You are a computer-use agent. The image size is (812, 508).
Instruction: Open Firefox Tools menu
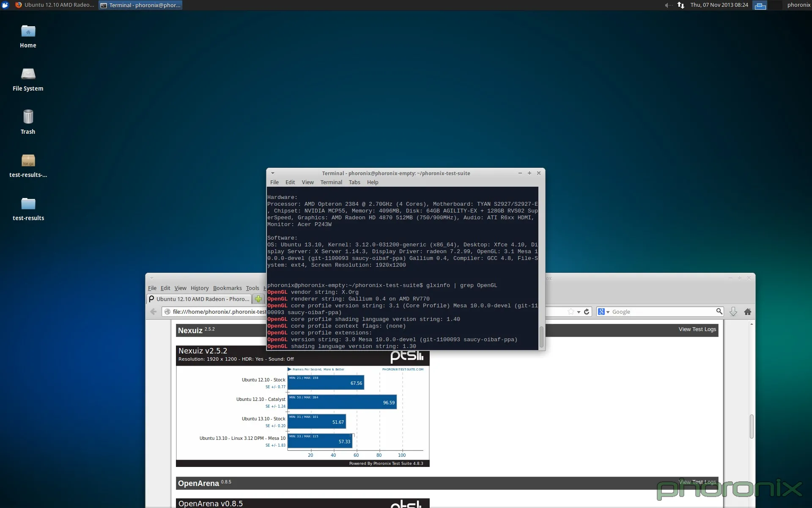click(252, 288)
